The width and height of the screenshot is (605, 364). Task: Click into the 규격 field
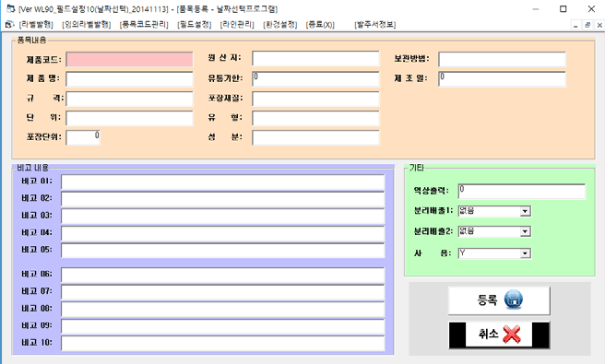click(130, 99)
